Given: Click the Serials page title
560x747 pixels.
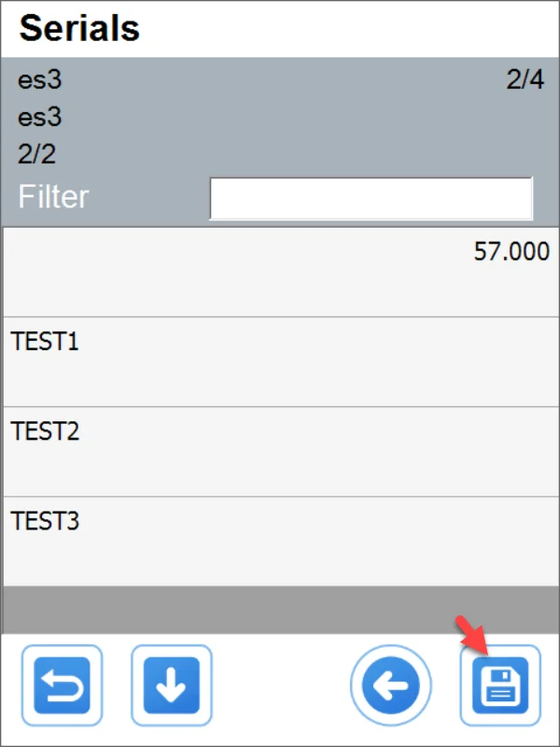Looking at the screenshot, I should (x=80, y=29).
